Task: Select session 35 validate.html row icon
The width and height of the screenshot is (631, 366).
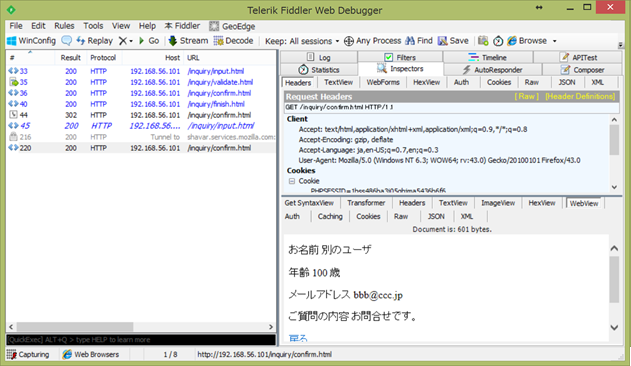Action: [13, 82]
